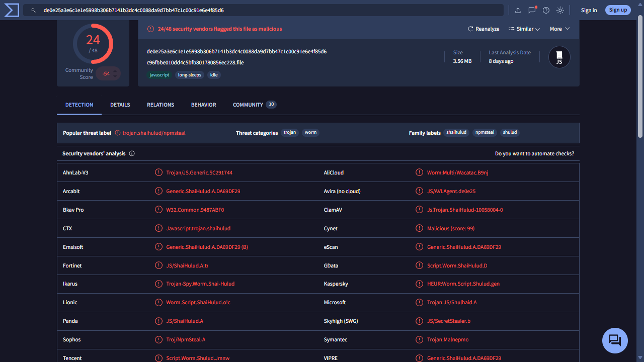Click the alert icon in the Cynet row
Image resolution: width=644 pixels, height=362 pixels.
coord(419,228)
